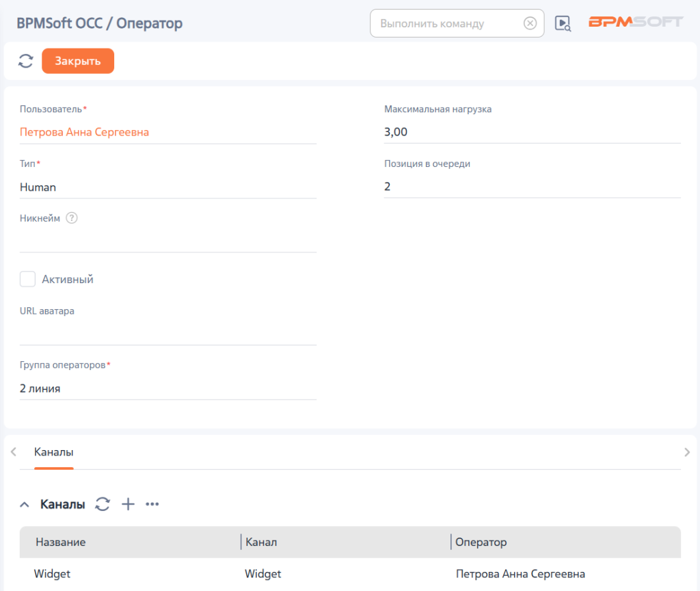Open the Группа операторов lookup field
Image resolution: width=700 pixels, height=591 pixels.
[x=168, y=389]
